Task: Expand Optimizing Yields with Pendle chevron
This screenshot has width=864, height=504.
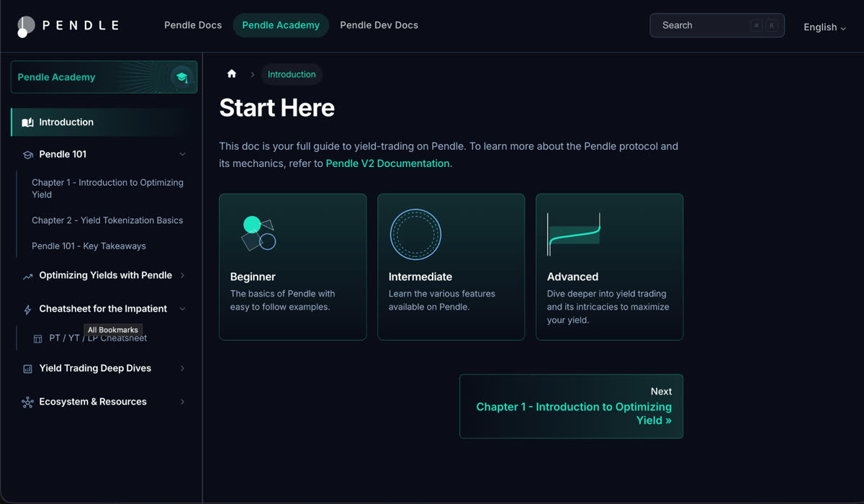Action: pos(182,275)
